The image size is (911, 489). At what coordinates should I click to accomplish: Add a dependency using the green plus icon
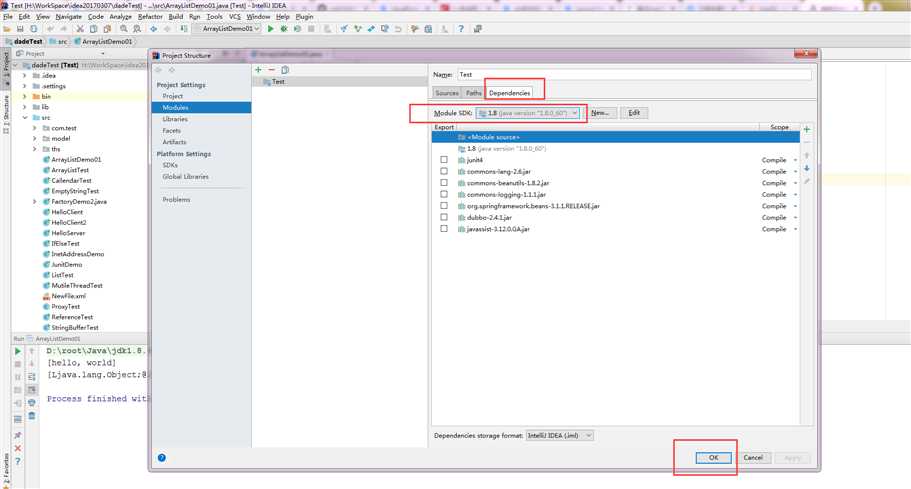806,129
